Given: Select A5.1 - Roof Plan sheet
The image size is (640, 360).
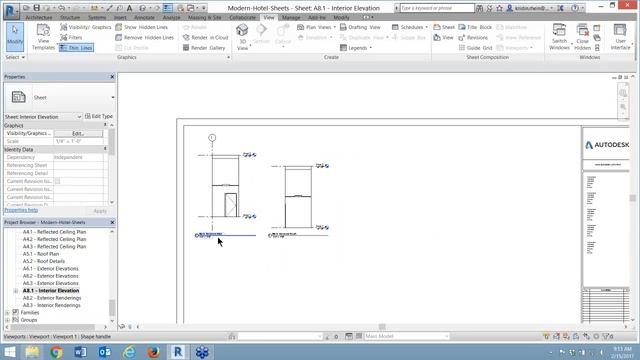Looking at the screenshot, I should coord(41,254).
